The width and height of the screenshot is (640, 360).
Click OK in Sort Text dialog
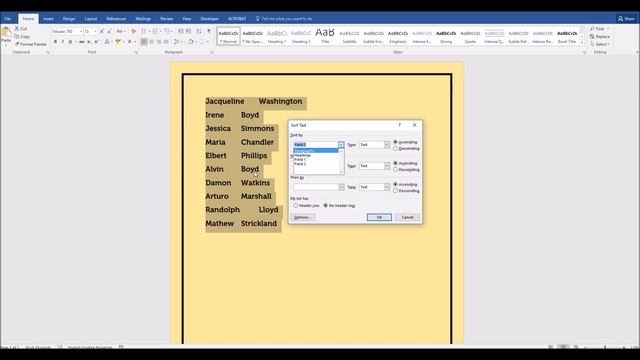[379, 217]
